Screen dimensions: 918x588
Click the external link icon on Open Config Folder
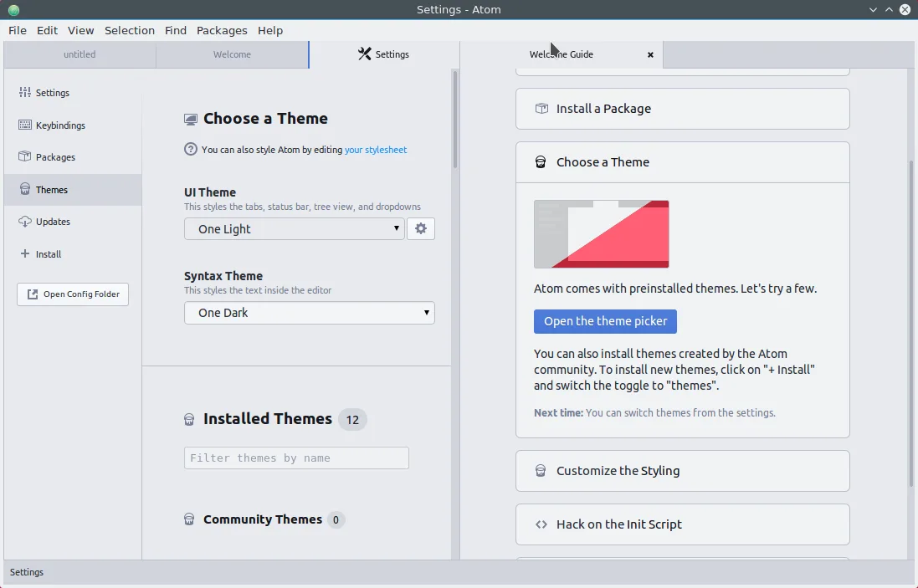pyautogui.click(x=33, y=294)
